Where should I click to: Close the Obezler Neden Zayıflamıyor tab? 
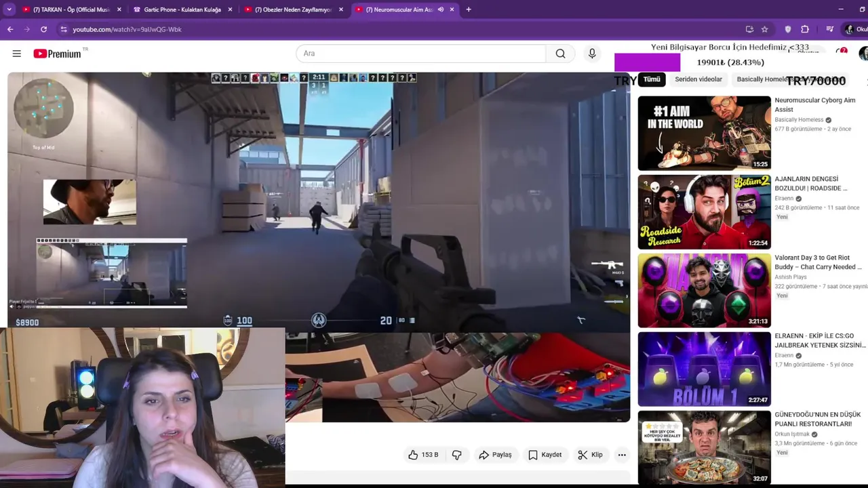coord(341,9)
